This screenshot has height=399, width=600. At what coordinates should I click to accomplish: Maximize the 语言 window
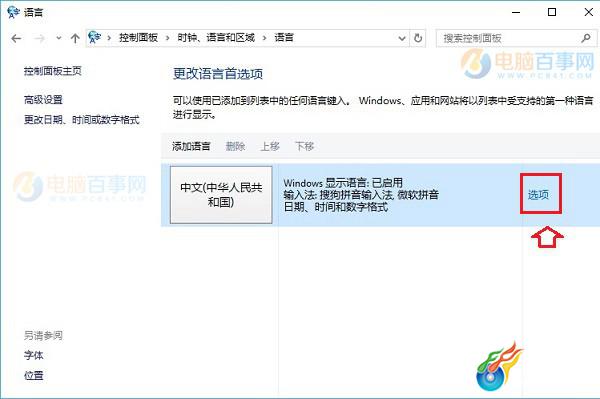pos(552,12)
